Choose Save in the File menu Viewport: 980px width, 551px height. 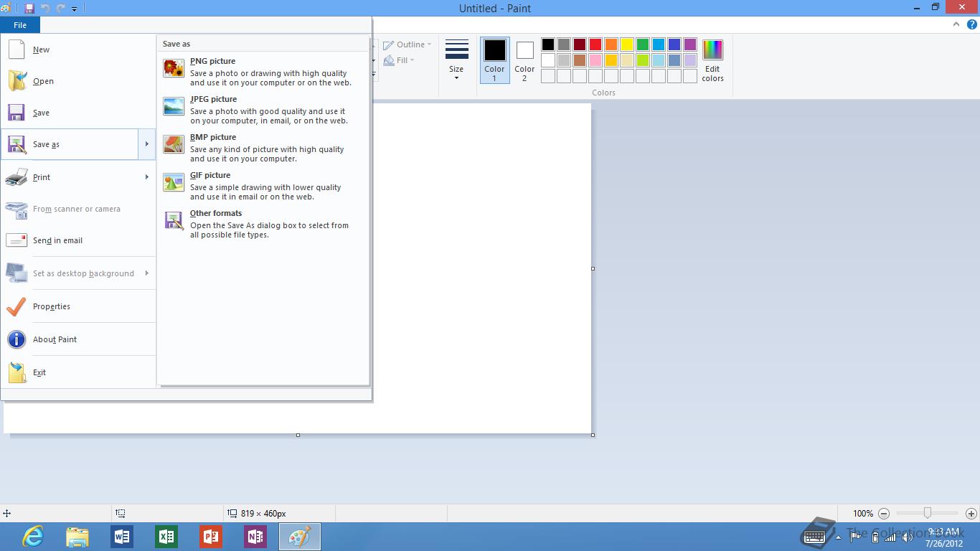[x=77, y=113]
